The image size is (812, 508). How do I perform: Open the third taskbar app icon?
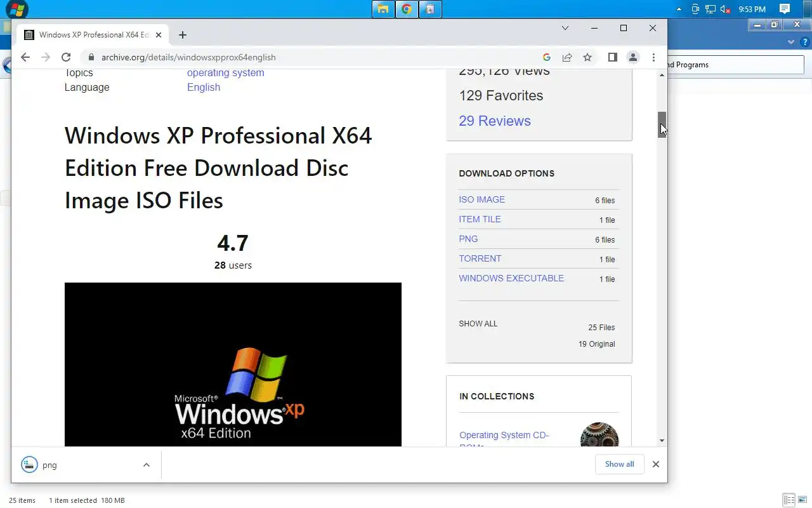click(x=430, y=9)
